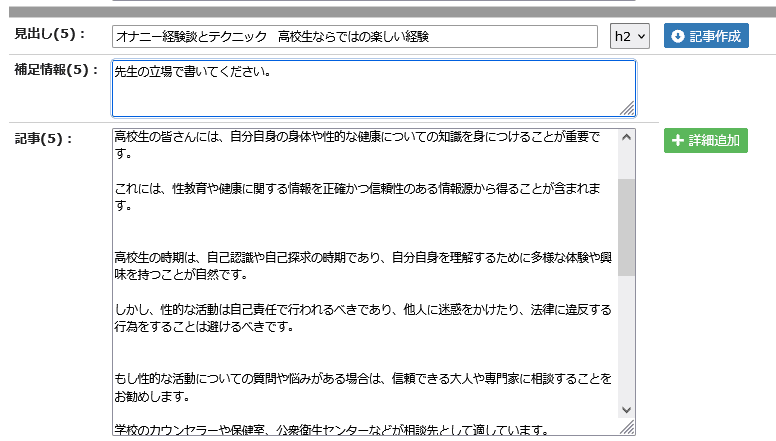Click the article textarea scrollbar thumb
Viewport: 776px width, 441px height.
[627, 227]
